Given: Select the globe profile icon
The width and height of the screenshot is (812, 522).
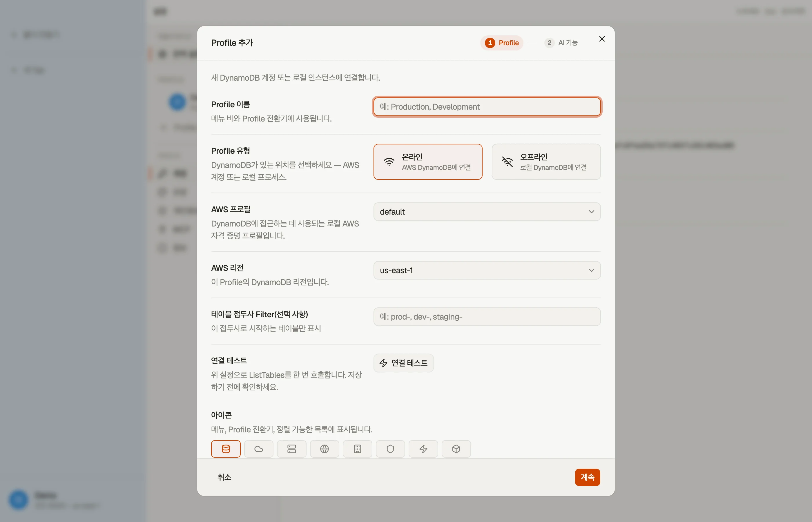Looking at the screenshot, I should pyautogui.click(x=324, y=449).
